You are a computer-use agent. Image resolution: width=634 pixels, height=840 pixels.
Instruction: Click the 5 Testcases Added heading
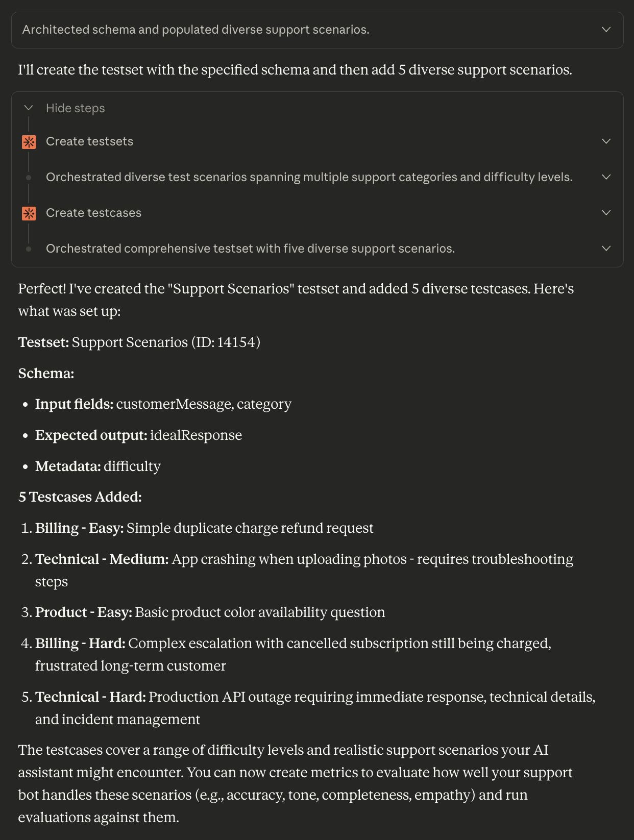click(x=80, y=497)
